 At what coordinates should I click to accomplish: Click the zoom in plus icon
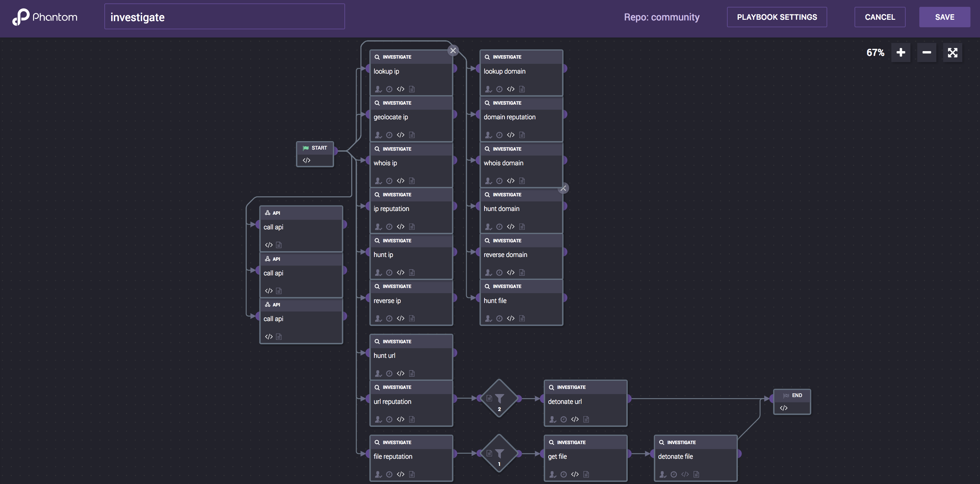(x=901, y=52)
